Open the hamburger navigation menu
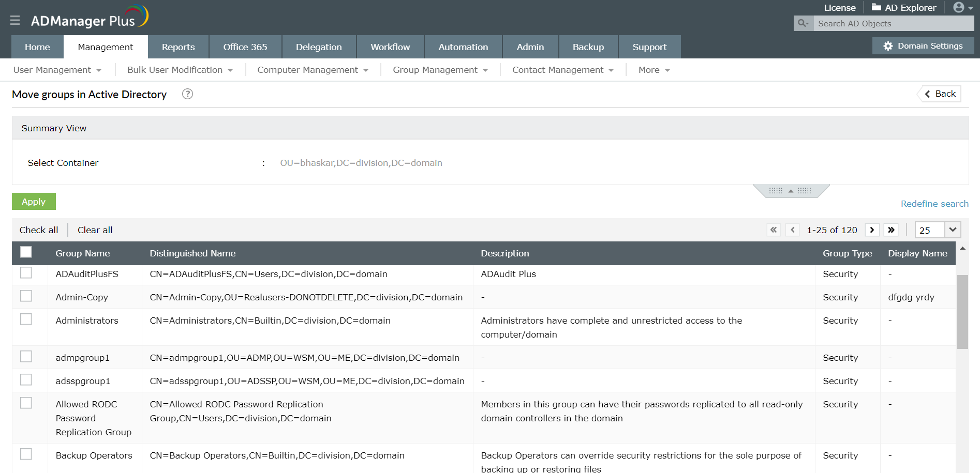The height and width of the screenshot is (473, 980). pyautogui.click(x=15, y=20)
